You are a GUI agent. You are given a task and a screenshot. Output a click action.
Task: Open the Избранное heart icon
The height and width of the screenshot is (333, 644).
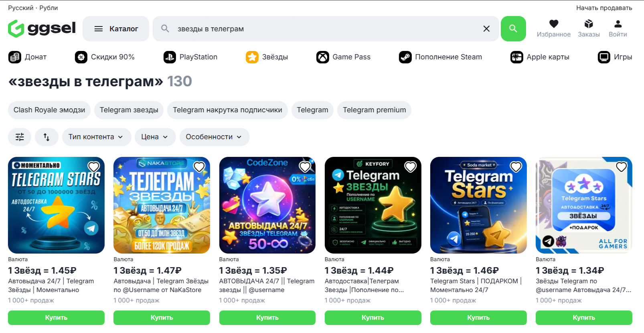(554, 24)
